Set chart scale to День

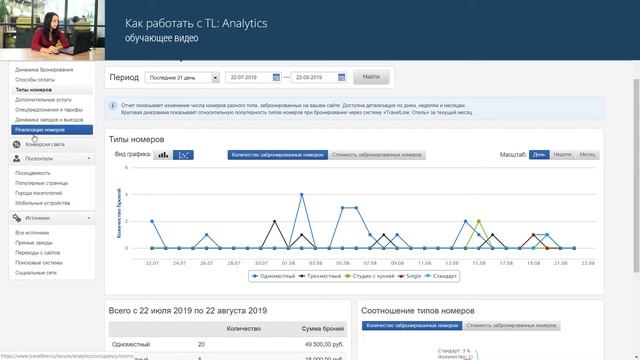[539, 155]
